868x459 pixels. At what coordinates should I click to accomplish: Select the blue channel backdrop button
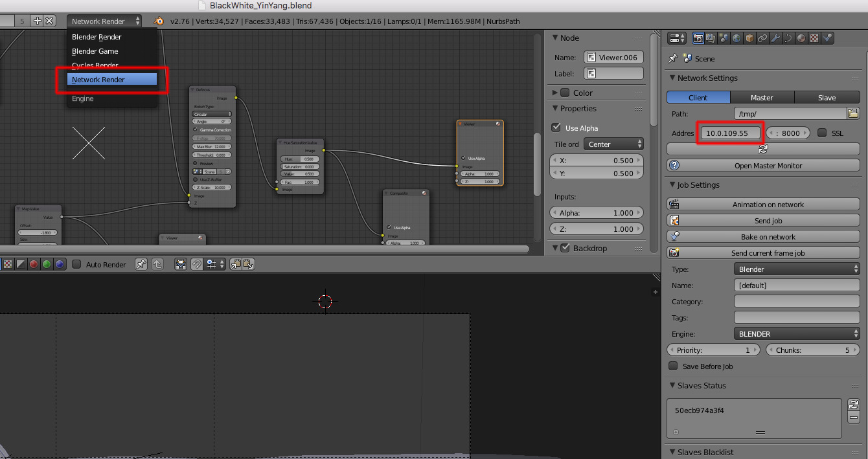tap(59, 264)
